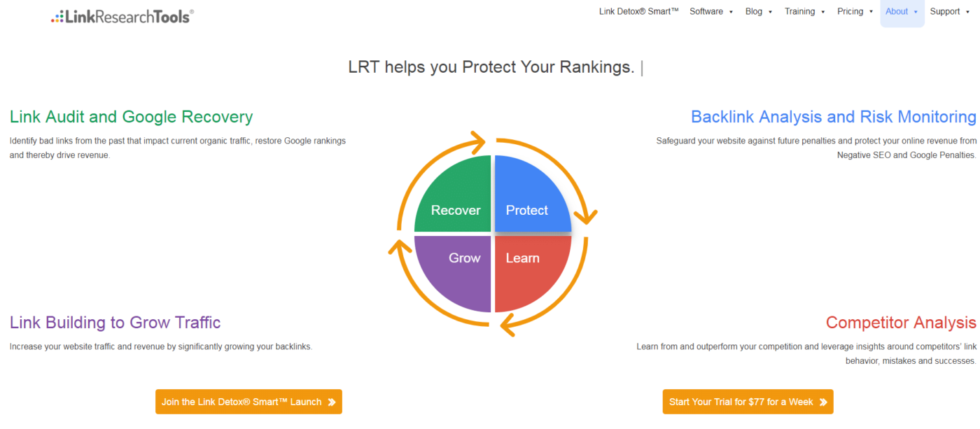Viewport: 980px width, 429px height.
Task: Click the colored dots in the logo
Action: [x=57, y=17]
